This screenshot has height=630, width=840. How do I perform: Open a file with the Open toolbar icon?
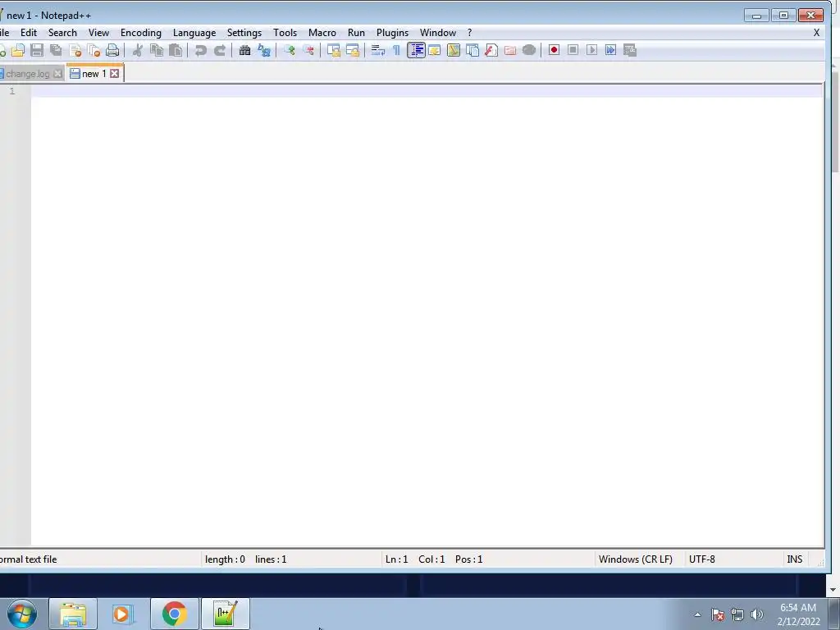[18, 50]
